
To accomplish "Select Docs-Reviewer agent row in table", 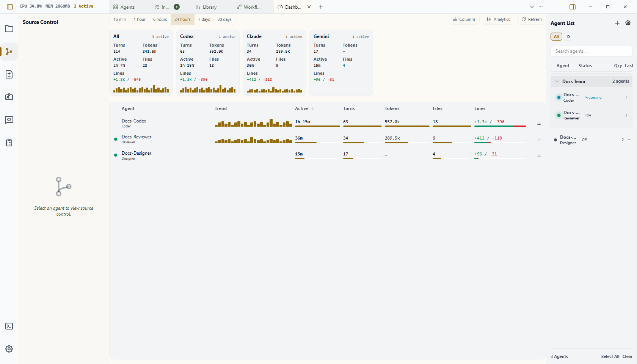I will click(x=328, y=139).
